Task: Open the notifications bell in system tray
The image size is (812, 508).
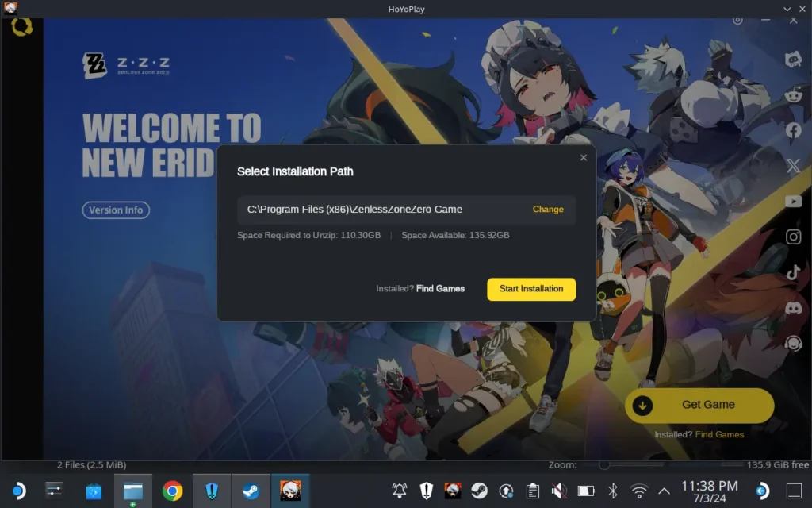Action: click(x=400, y=491)
